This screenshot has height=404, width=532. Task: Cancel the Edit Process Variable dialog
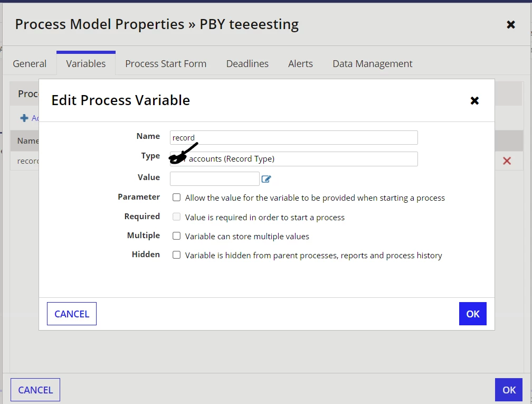72,314
